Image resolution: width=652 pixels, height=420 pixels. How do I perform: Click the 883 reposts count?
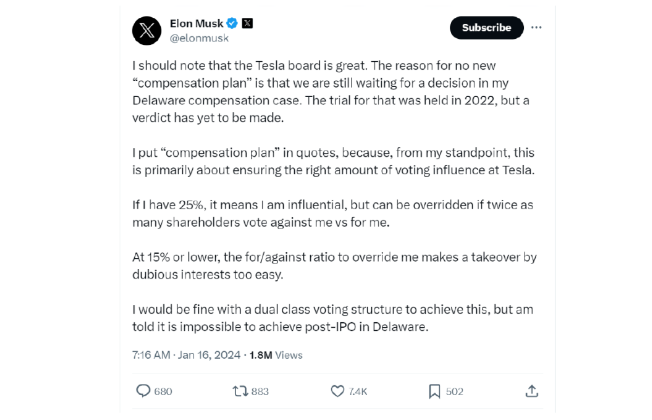click(x=260, y=391)
